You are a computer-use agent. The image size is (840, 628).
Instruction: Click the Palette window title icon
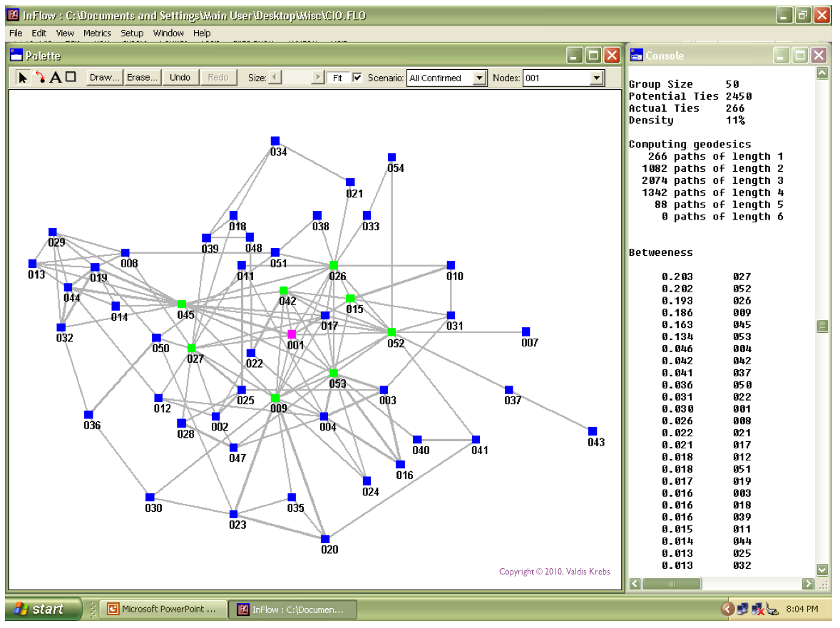(x=16, y=55)
